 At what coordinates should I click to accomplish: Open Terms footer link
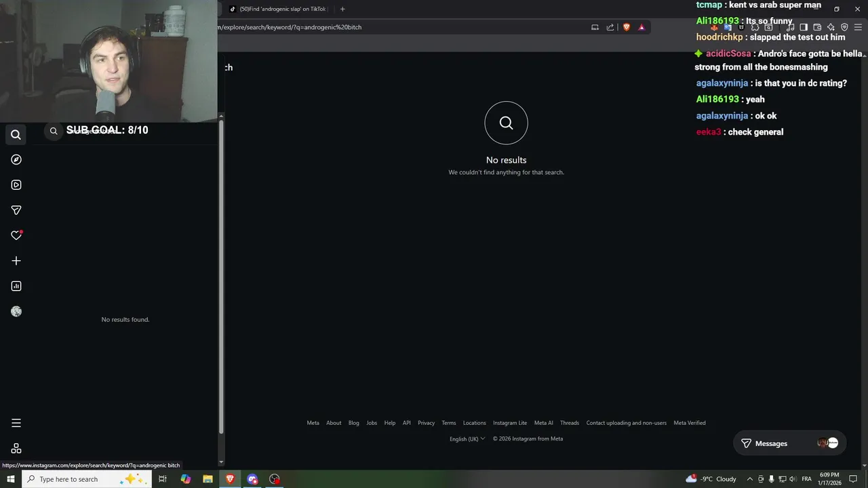click(449, 423)
